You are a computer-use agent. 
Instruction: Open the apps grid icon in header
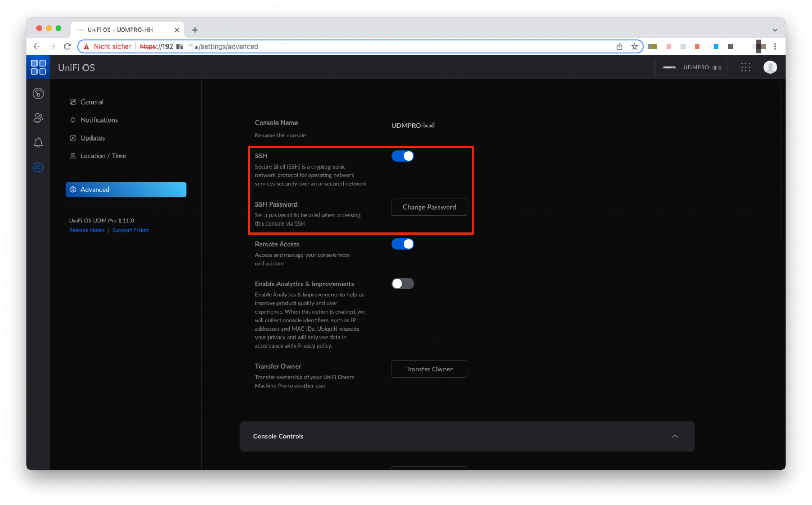745,67
